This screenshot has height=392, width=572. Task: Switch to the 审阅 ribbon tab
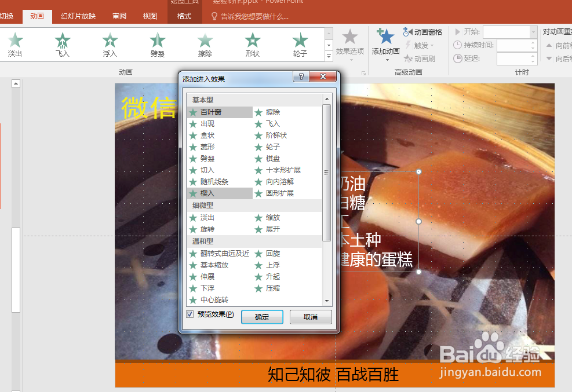119,16
